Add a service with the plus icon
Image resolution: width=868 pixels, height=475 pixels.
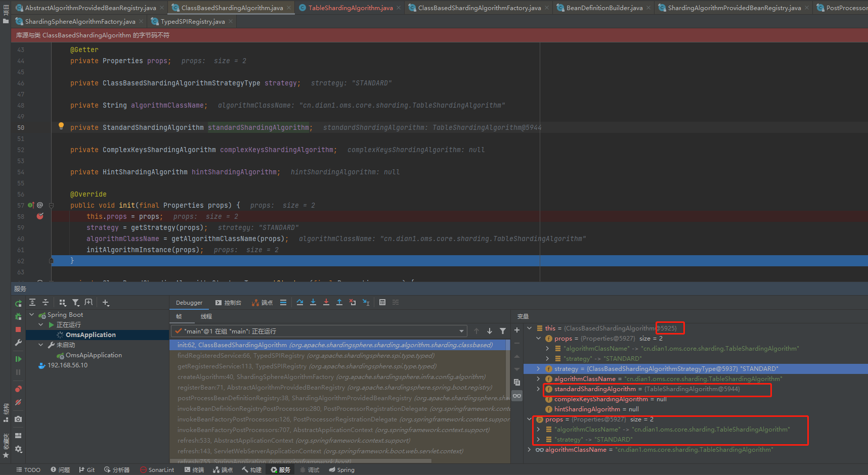pos(106,302)
